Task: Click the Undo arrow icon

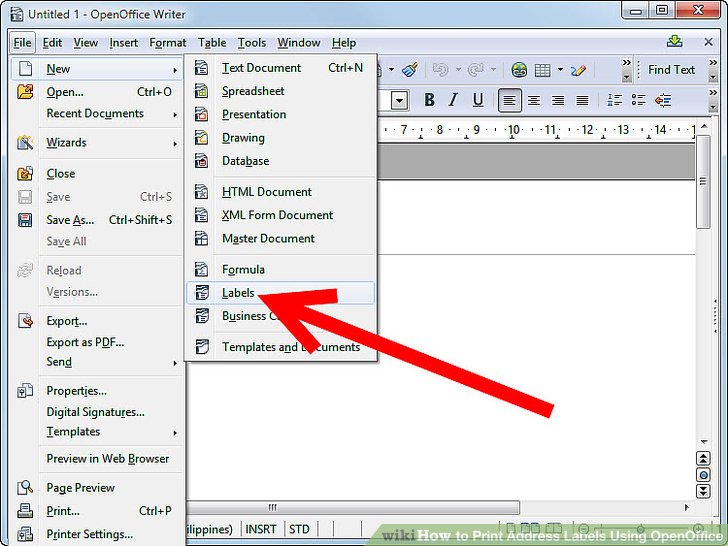Action: pyautogui.click(x=440, y=70)
